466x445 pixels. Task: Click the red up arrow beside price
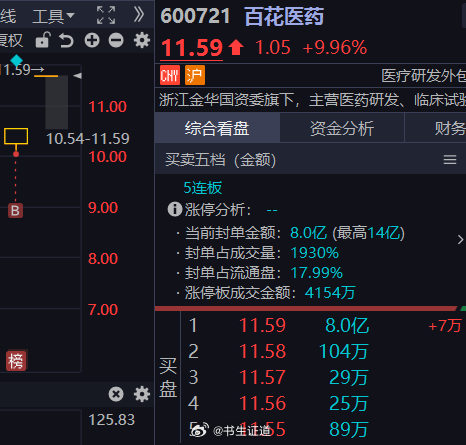coord(236,47)
